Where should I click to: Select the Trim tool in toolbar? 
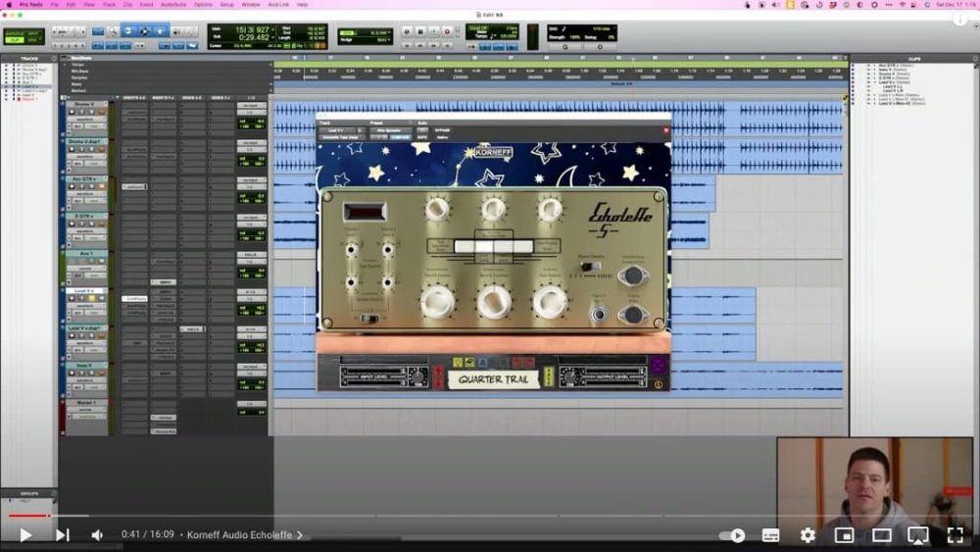[129, 31]
